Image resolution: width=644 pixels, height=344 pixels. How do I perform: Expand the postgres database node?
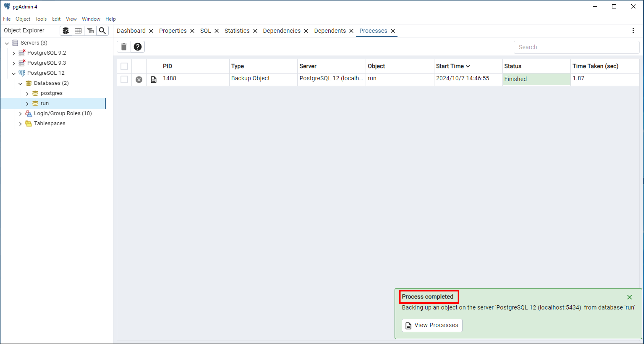27,94
